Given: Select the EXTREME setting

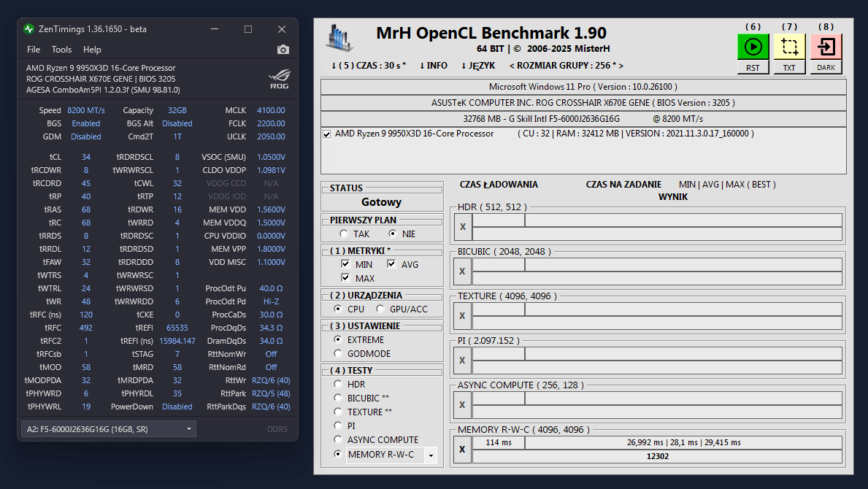Looking at the screenshot, I should click(x=338, y=339).
